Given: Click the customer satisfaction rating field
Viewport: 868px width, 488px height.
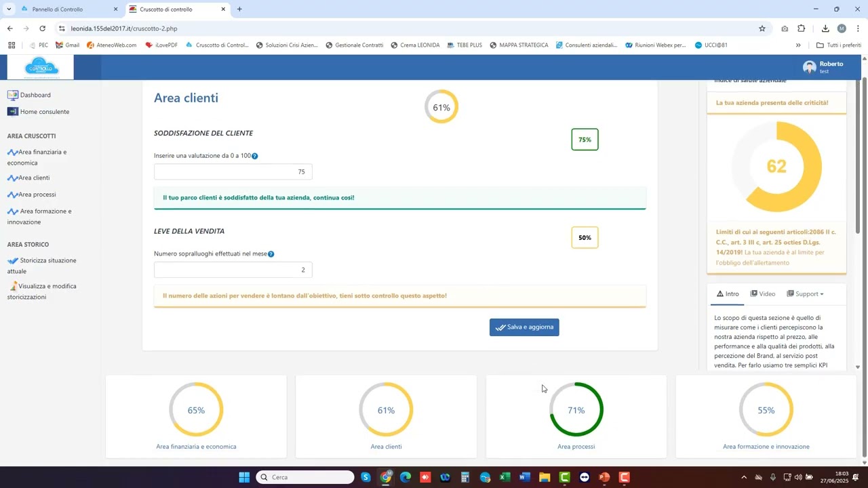Looking at the screenshot, I should (233, 172).
